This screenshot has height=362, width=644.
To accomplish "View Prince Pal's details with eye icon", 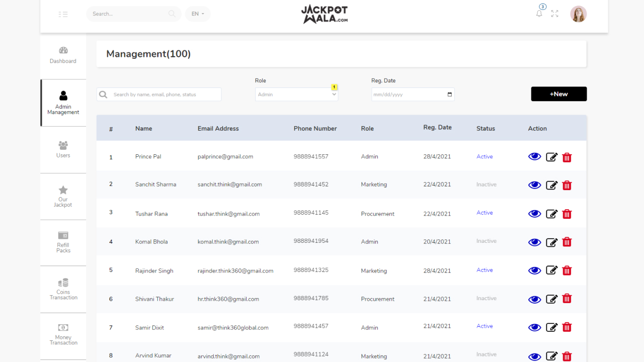I will pos(535,157).
